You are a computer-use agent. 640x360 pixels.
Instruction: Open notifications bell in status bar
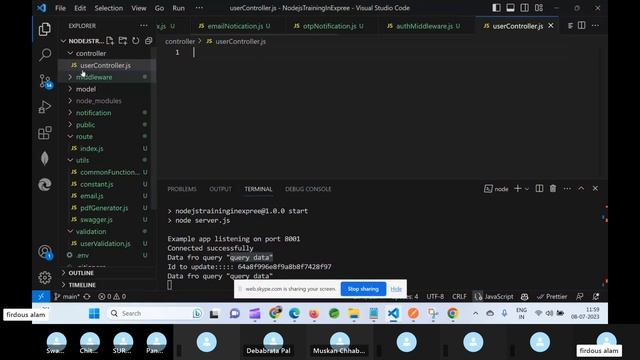596,297
